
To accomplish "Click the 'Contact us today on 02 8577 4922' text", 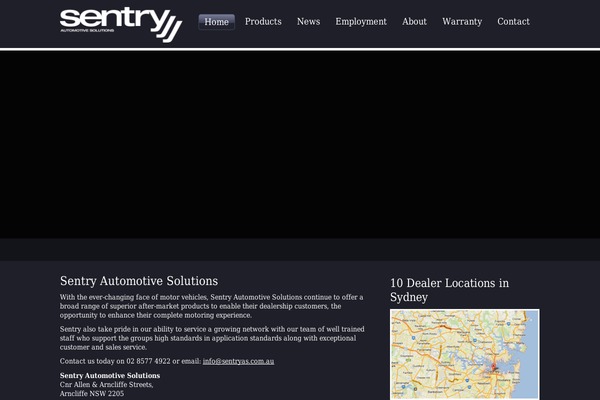I will (115, 361).
